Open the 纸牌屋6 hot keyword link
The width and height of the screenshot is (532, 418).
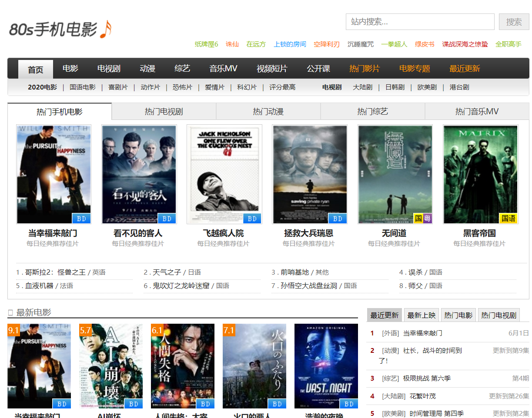click(x=206, y=44)
